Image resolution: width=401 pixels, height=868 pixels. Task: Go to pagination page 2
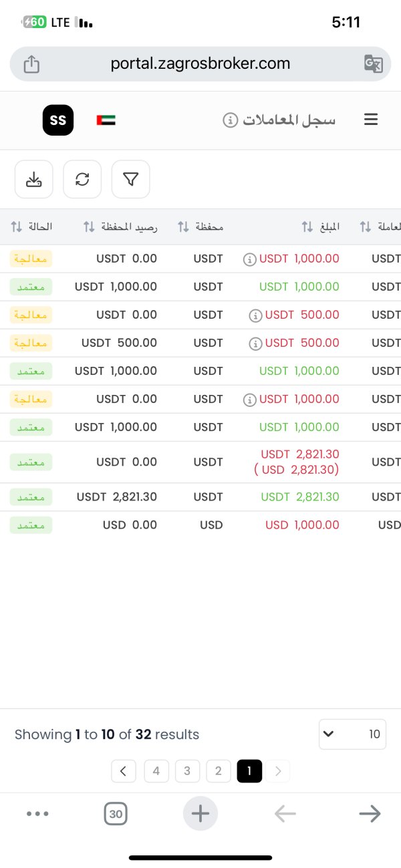[218, 771]
